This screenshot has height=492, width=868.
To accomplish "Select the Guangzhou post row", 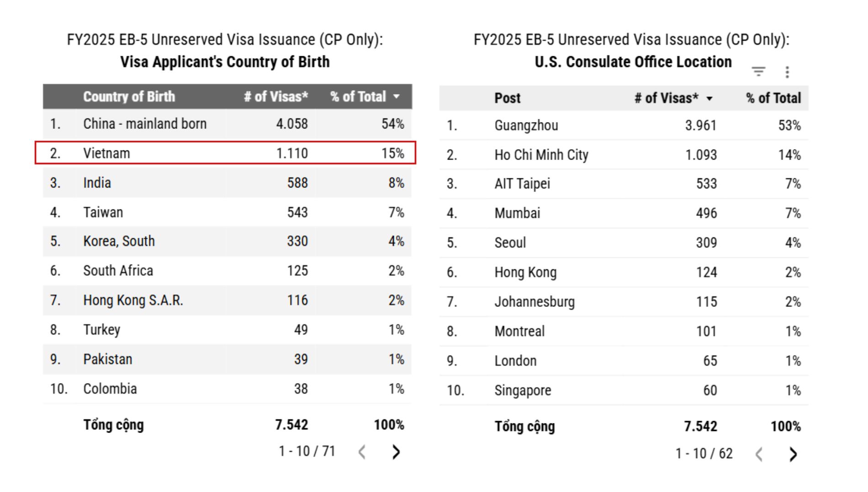I will 624,125.
